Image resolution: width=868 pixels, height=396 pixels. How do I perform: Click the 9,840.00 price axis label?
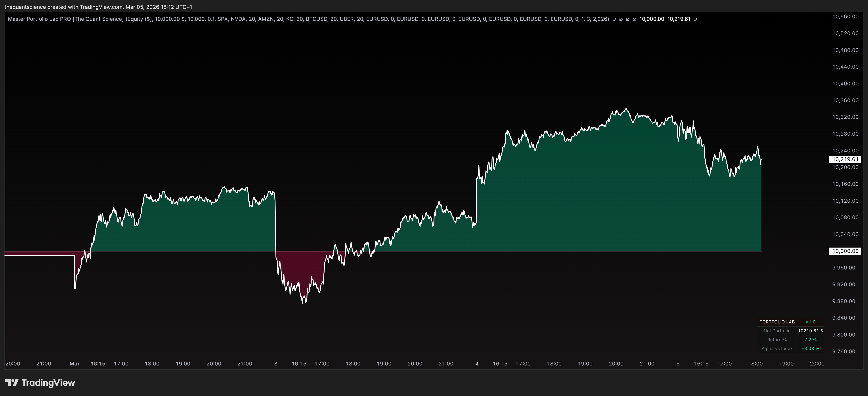point(843,318)
